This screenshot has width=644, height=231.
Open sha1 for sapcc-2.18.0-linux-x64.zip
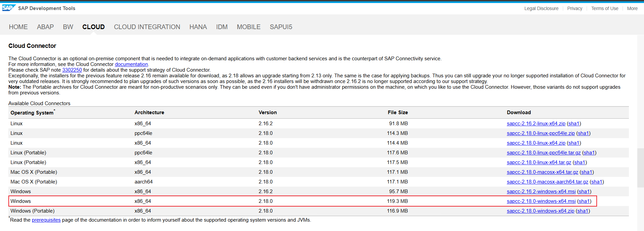coord(574,143)
